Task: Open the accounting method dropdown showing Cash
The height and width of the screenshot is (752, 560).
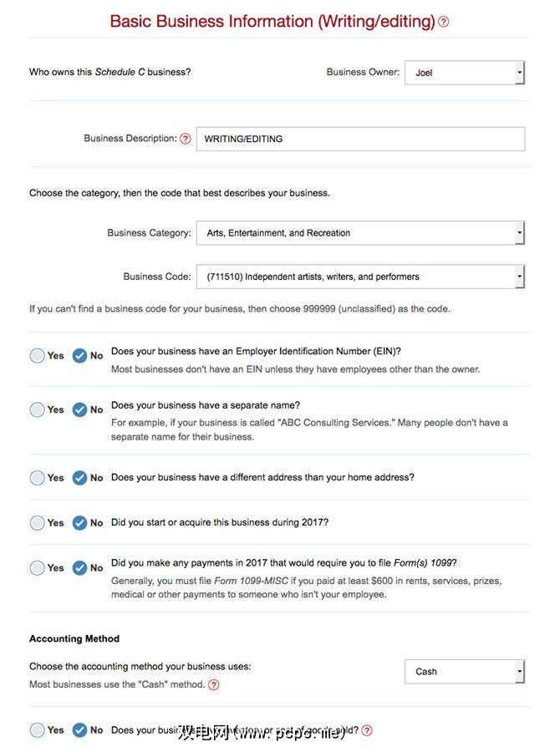Action: pos(465,671)
